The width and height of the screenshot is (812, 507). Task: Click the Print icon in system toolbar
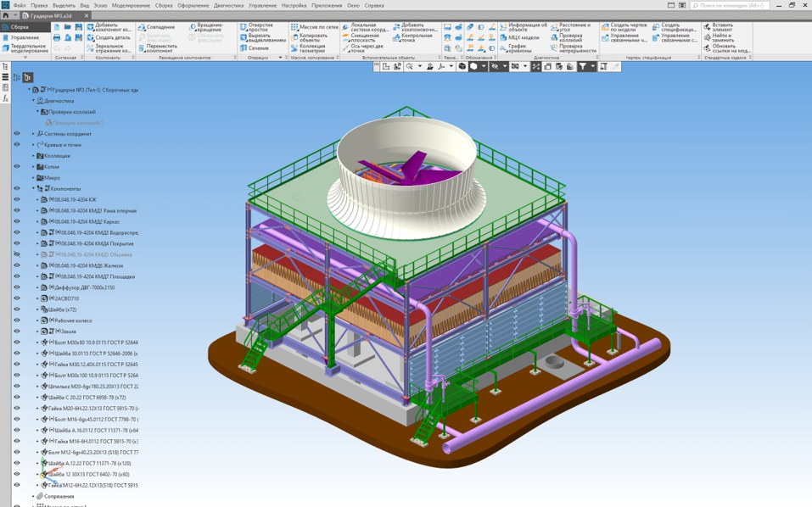pyautogui.click(x=57, y=38)
